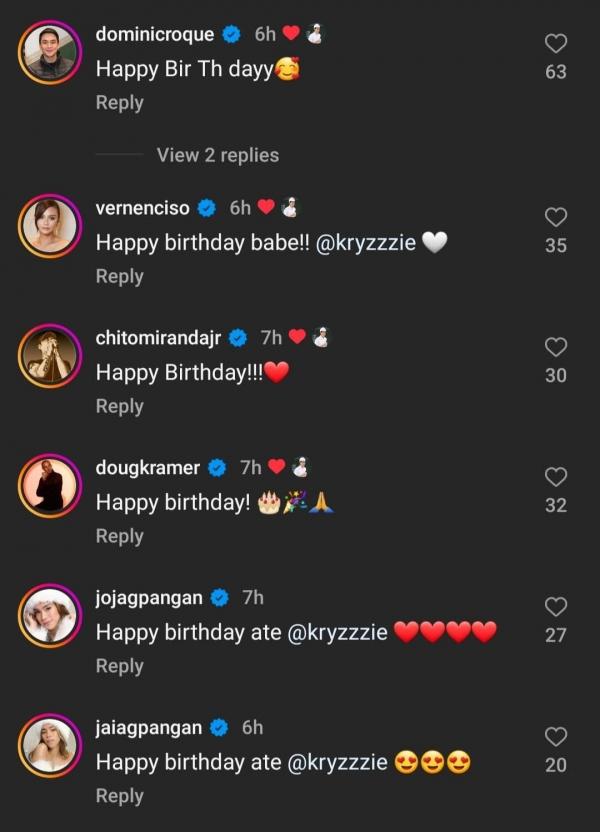Image resolution: width=600 pixels, height=832 pixels.
Task: Like dominicroque's birthday comment
Action: 556,43
